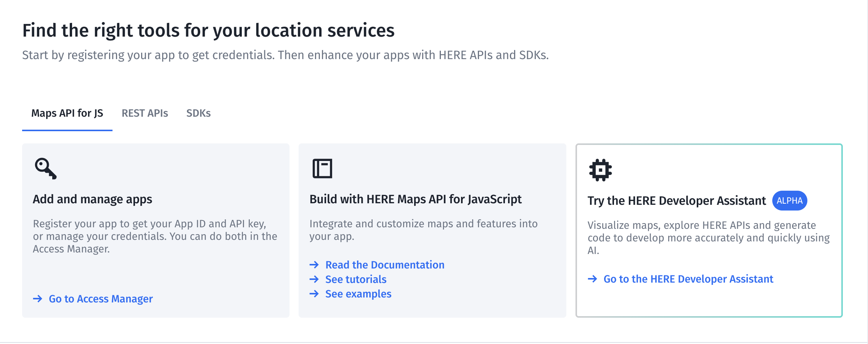Open the Go to Access Manager link
This screenshot has height=344, width=868.
click(x=101, y=299)
